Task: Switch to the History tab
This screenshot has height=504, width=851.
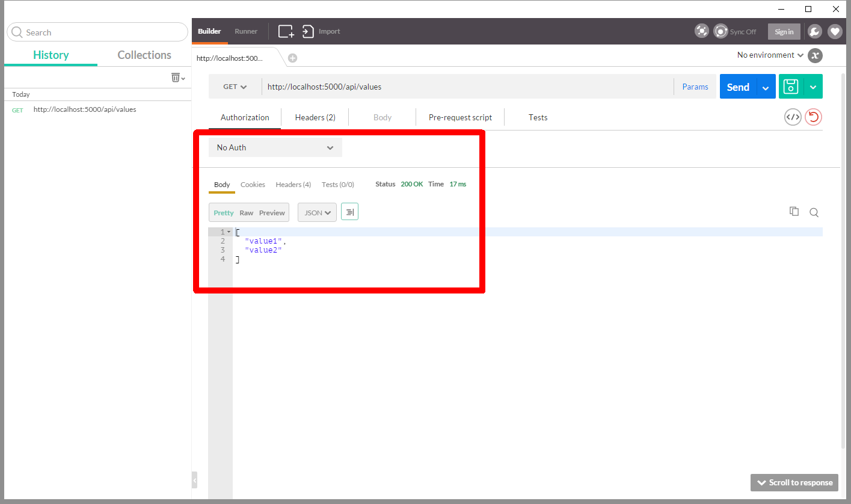Action: 51,55
